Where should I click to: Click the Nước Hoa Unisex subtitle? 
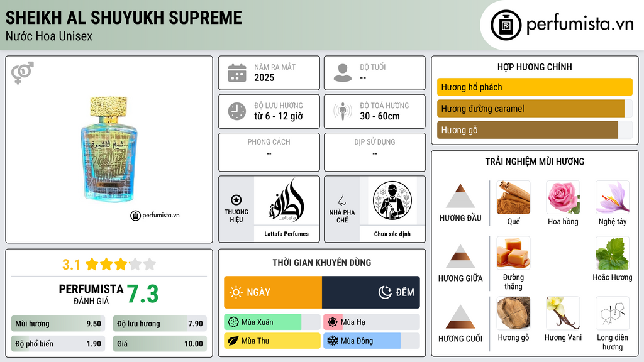coord(49,36)
